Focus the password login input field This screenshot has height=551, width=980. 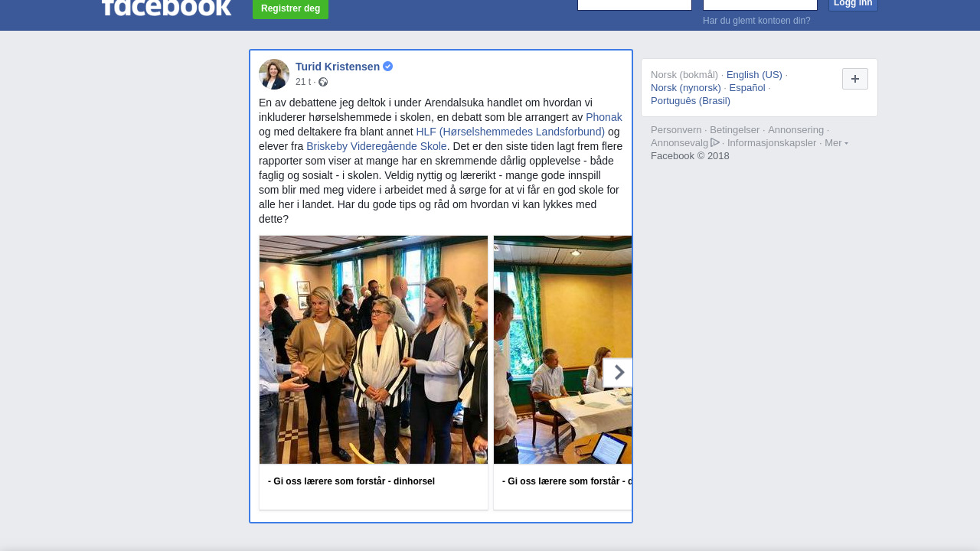click(x=760, y=5)
